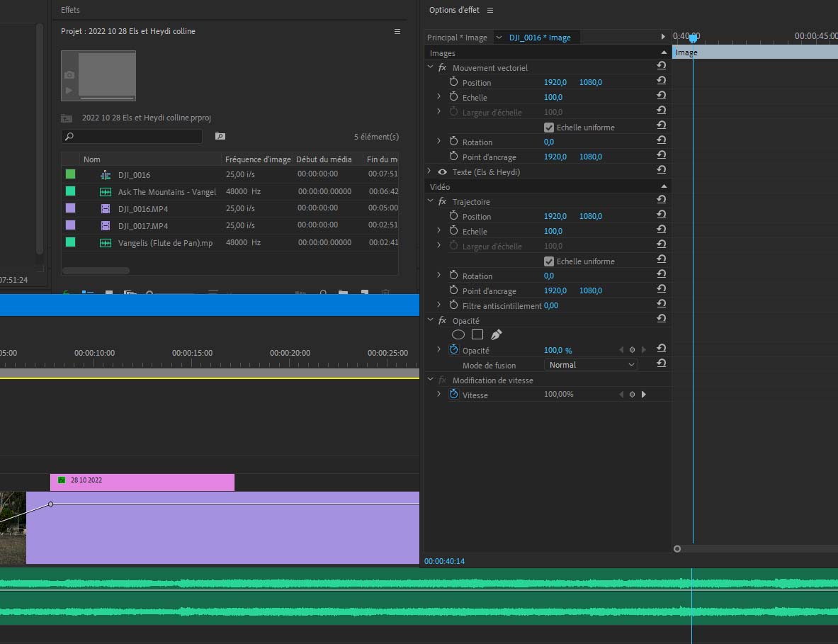Image resolution: width=838 pixels, height=644 pixels.
Task: Collapse the Images section
Action: (x=664, y=52)
